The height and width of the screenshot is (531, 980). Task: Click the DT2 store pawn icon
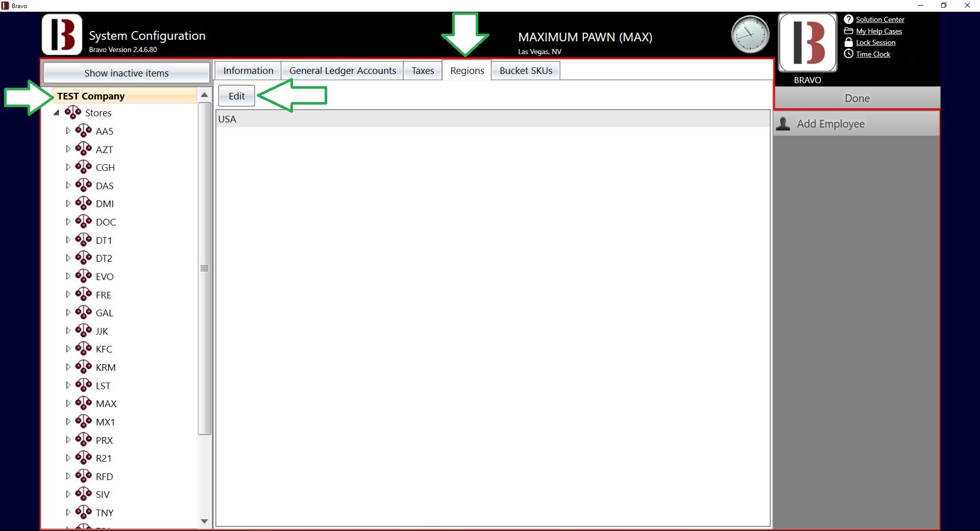click(84, 258)
